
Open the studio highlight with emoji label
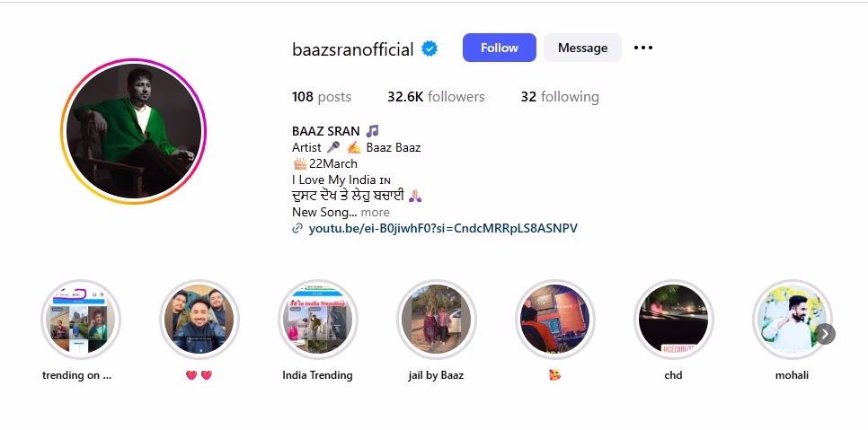pos(554,319)
